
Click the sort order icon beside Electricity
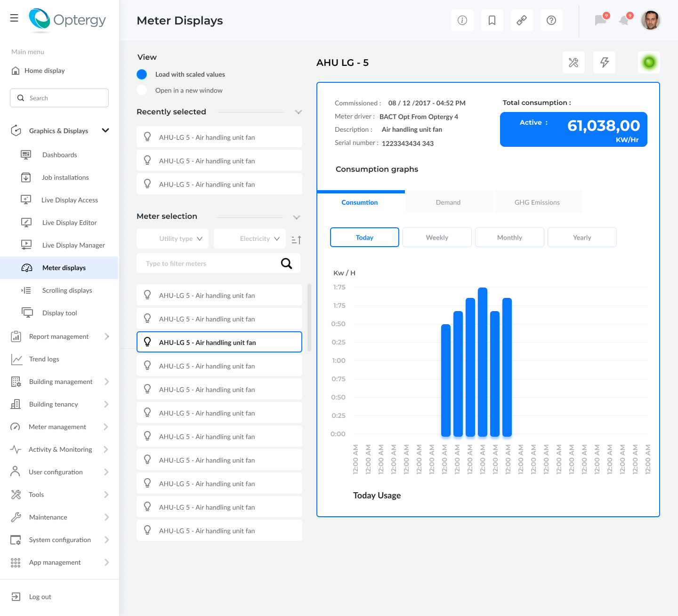pyautogui.click(x=296, y=240)
